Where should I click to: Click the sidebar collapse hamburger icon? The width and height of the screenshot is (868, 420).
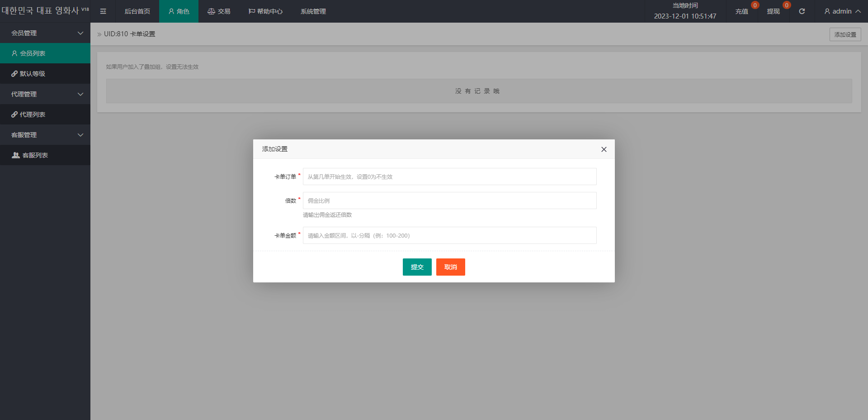[x=103, y=11]
